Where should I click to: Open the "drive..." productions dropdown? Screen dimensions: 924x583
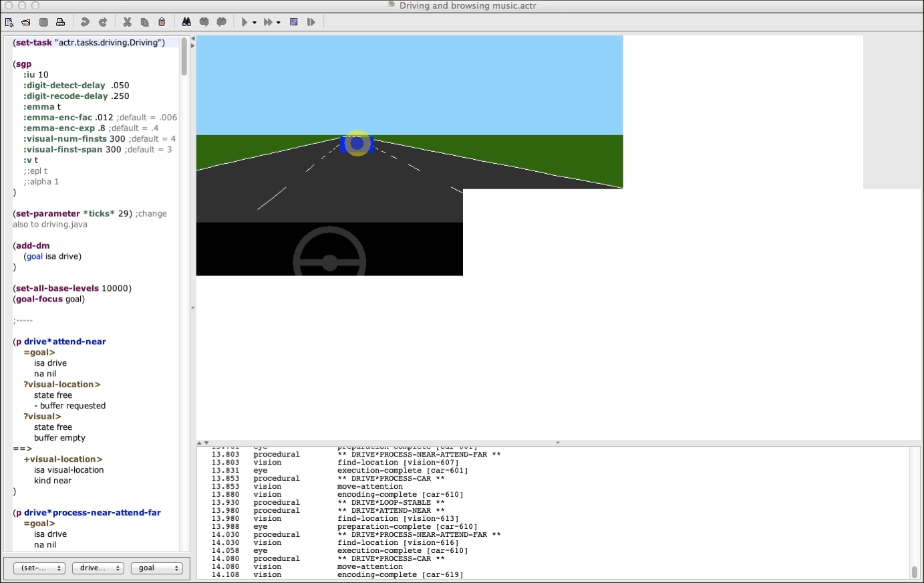click(98, 568)
